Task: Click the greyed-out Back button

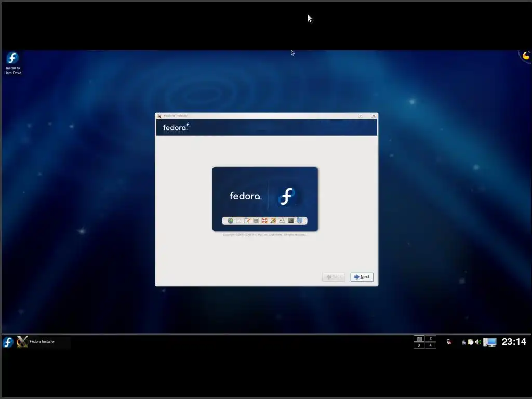Action: (x=334, y=277)
